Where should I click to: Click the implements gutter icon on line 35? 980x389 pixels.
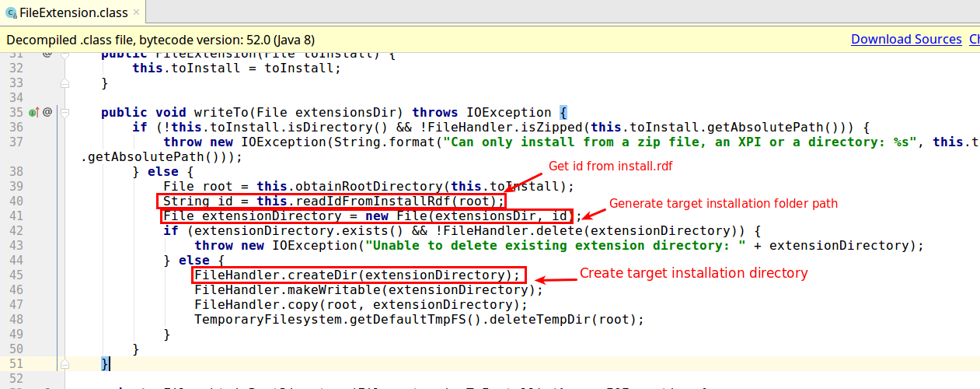(33, 112)
